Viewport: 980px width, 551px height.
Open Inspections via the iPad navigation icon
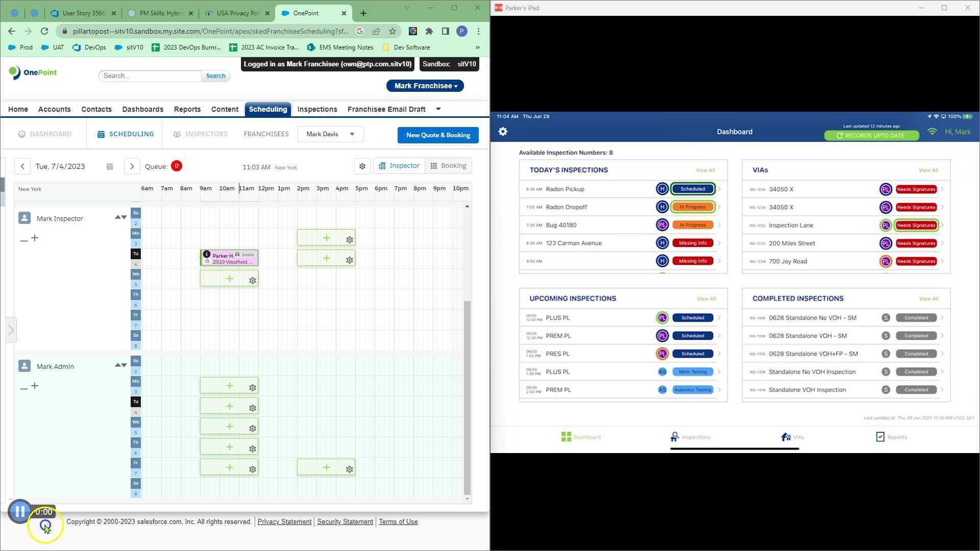click(674, 437)
